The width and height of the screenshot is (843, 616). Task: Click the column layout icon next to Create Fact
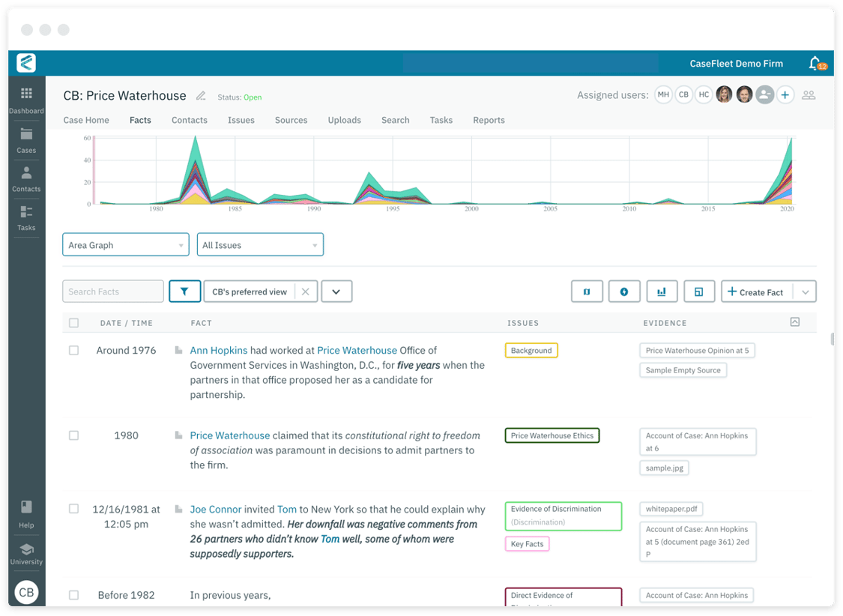699,291
